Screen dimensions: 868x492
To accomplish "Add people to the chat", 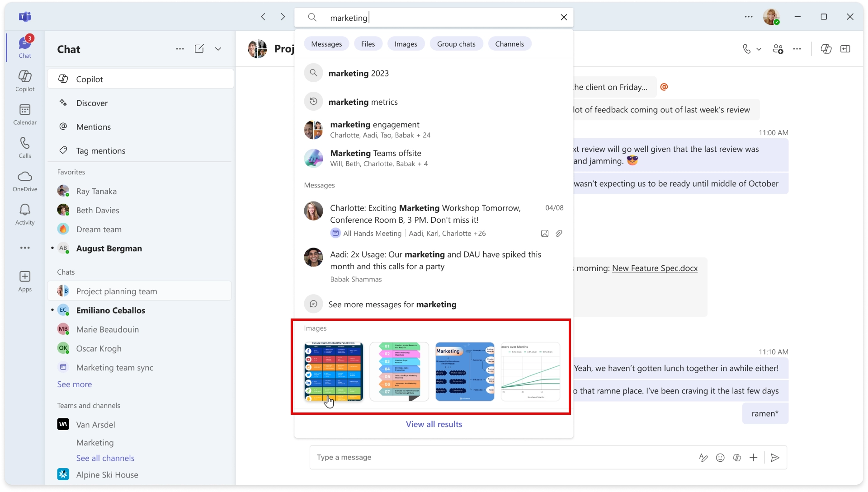I will coord(778,48).
